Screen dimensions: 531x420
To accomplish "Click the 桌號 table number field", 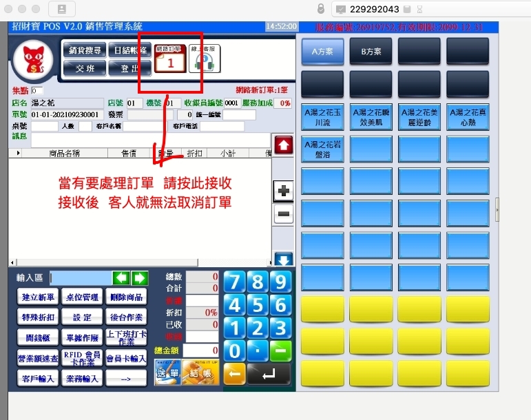I will point(44,126).
